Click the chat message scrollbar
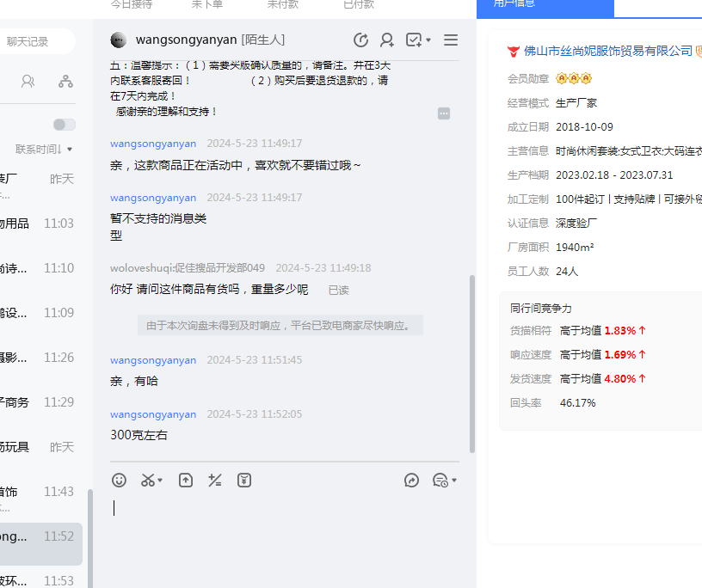702x588 pixels. pyautogui.click(x=471, y=361)
